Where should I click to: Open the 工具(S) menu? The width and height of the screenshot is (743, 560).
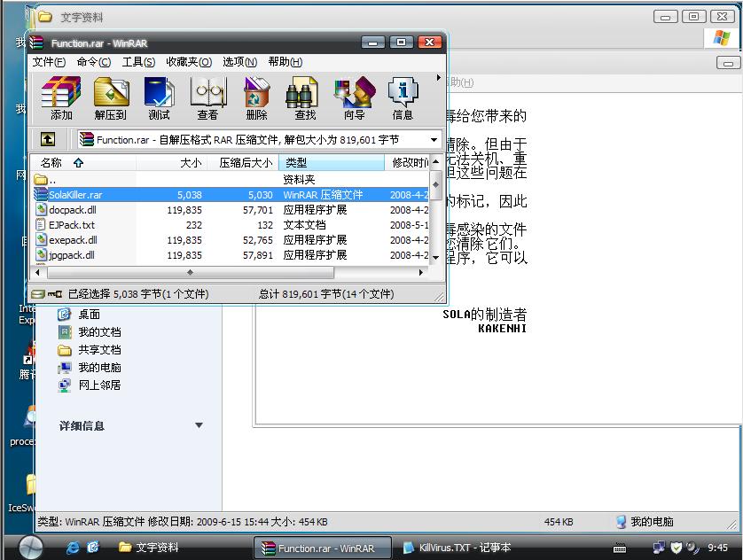point(138,62)
